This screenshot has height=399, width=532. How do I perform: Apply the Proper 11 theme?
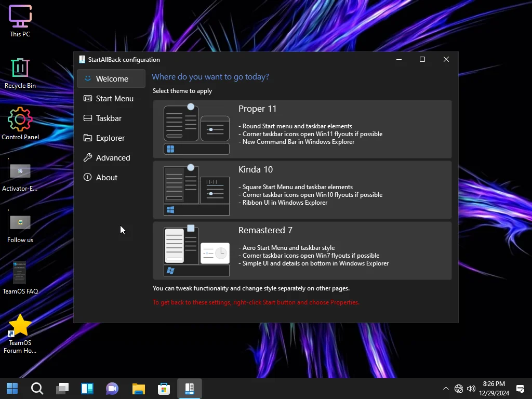[x=302, y=129]
